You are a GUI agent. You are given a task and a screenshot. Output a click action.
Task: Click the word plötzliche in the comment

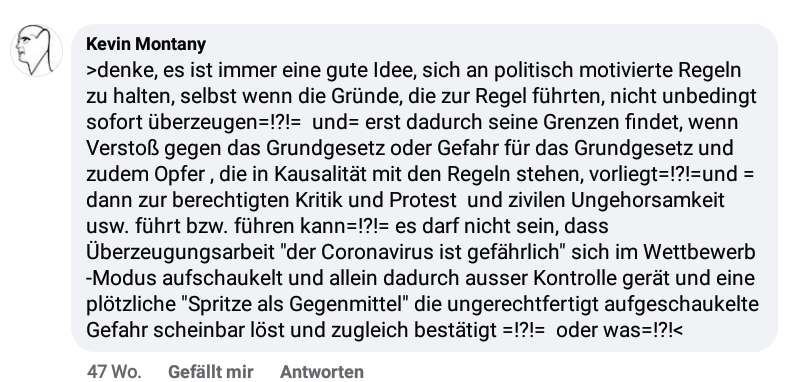click(131, 304)
